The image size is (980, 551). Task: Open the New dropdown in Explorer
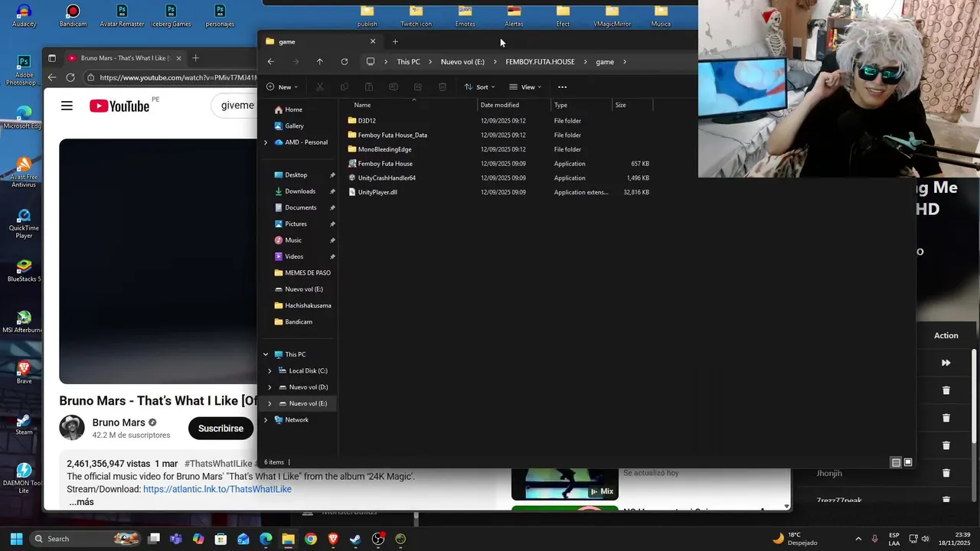[x=282, y=87]
